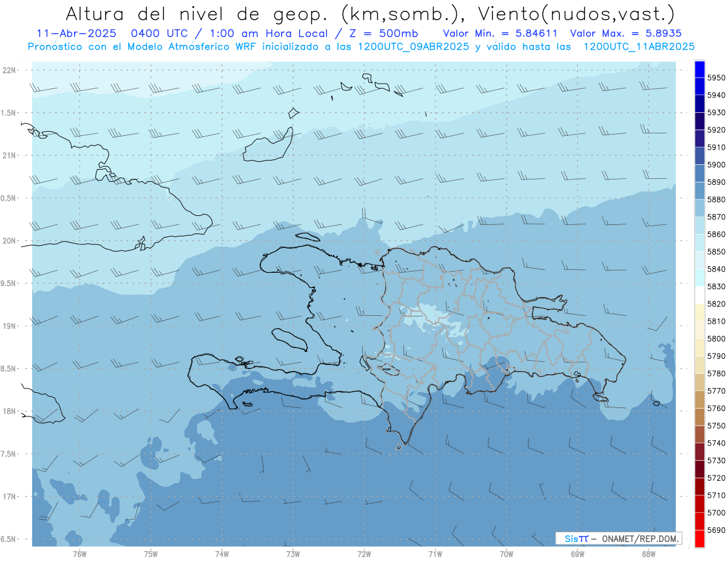Click the longitude label 75W

150,554
